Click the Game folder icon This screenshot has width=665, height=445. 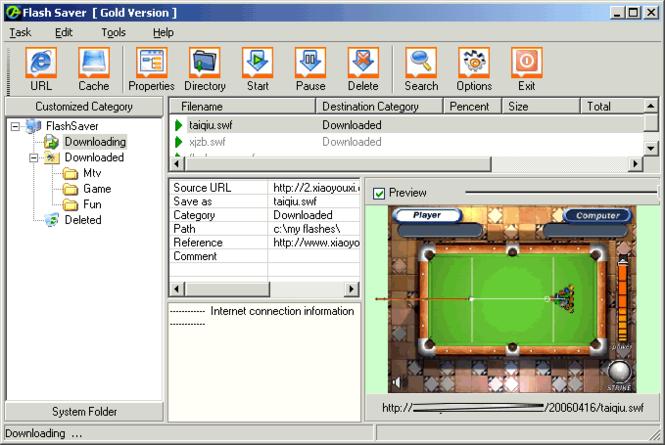(70, 189)
